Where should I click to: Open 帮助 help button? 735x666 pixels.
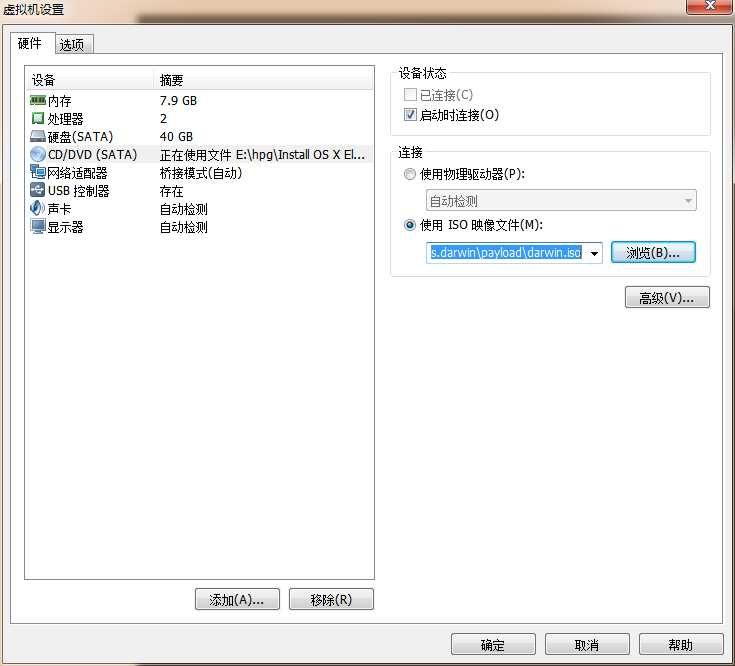[x=681, y=644]
